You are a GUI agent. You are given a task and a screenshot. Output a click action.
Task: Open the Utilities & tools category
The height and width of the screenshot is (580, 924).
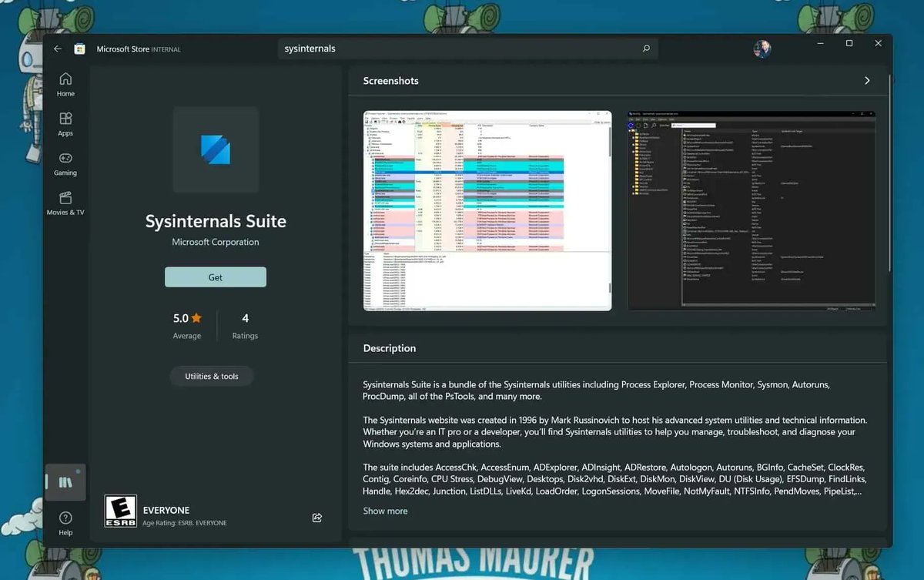click(x=212, y=377)
